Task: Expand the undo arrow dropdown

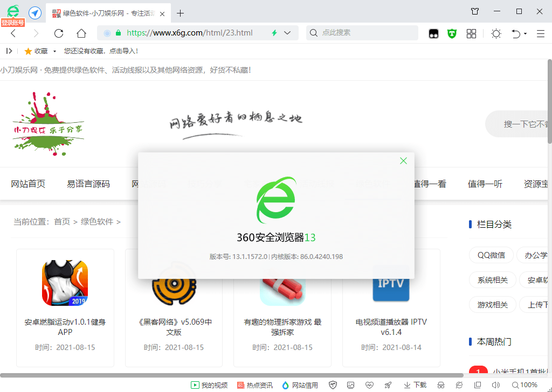Action: click(525, 34)
